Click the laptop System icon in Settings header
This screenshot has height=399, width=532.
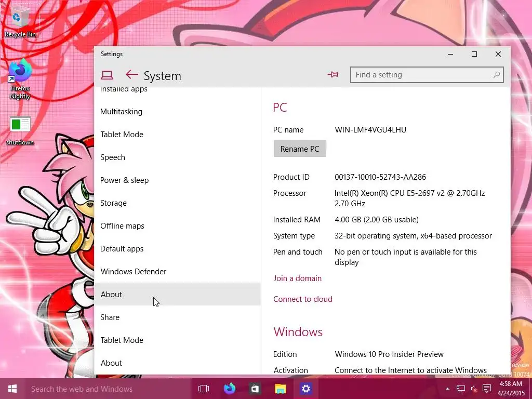107,75
